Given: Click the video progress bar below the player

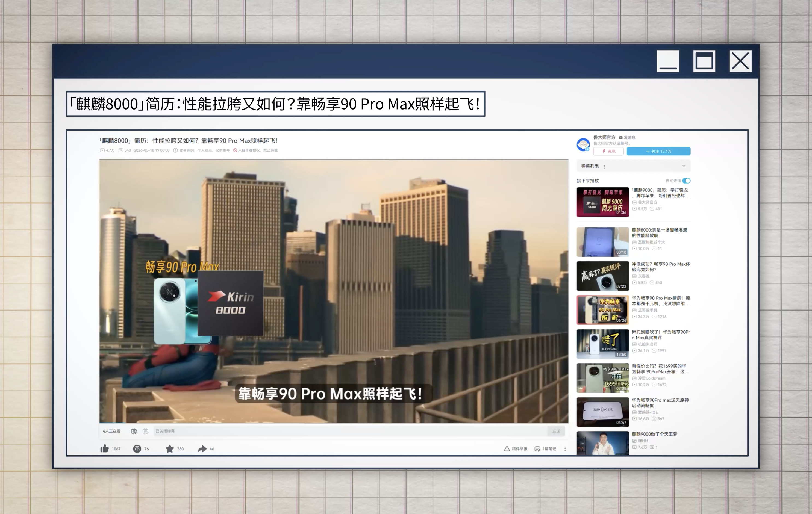Looking at the screenshot, I should click(x=334, y=423).
